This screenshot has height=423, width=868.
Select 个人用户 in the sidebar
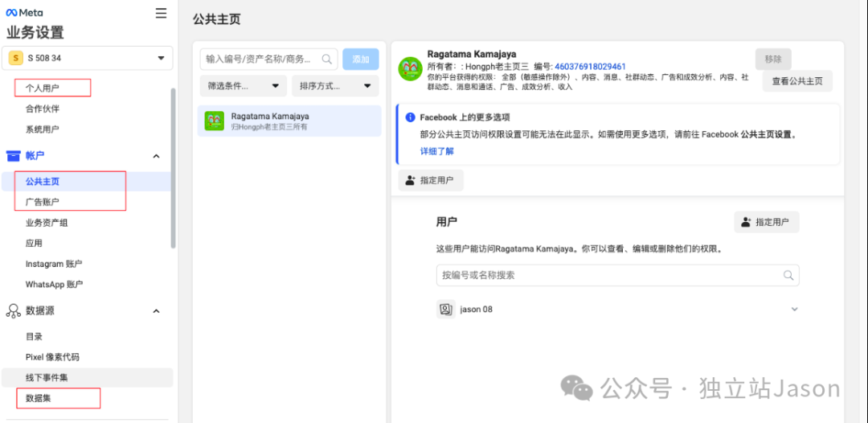(42, 88)
